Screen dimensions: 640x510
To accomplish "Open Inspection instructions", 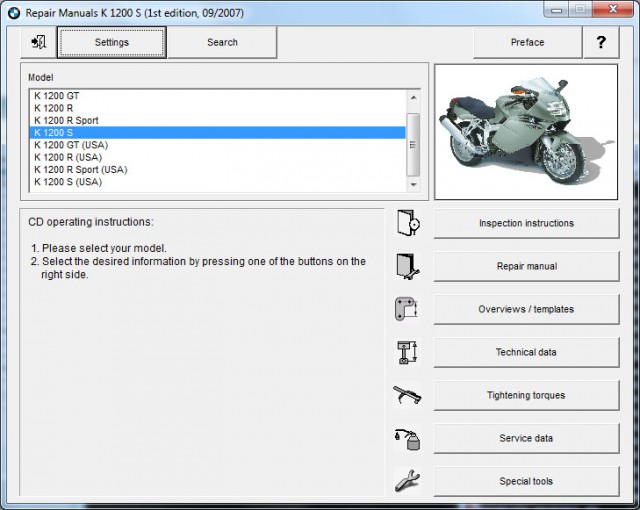I will click(x=527, y=223).
